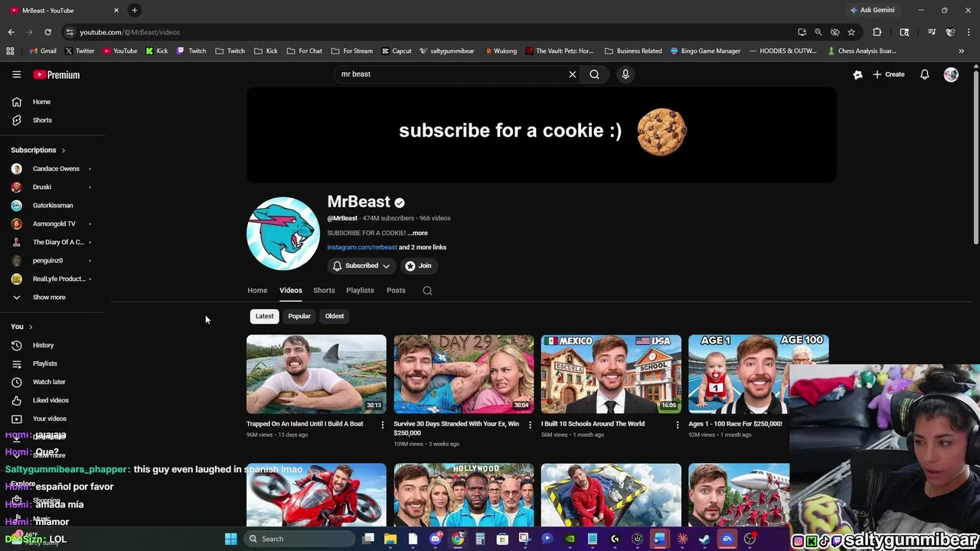980x551 pixels.
Task: Reload the page in the browser
Action: click(x=47, y=32)
